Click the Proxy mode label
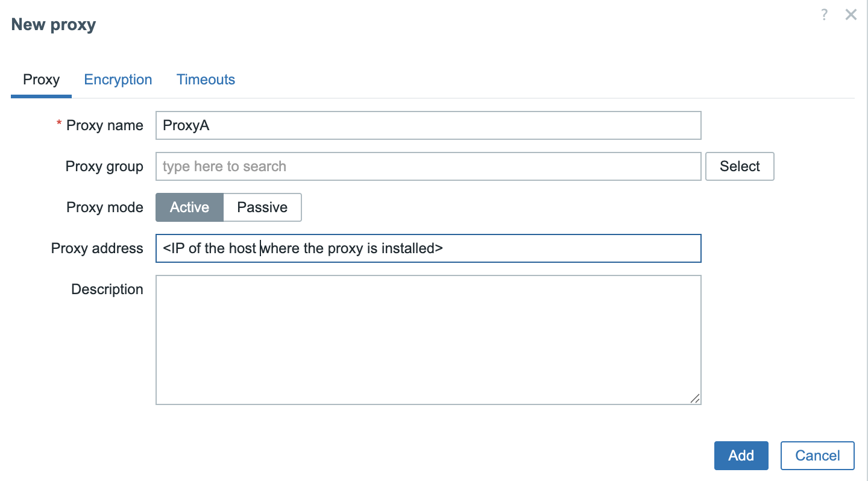The height and width of the screenshot is (481, 868). 105,207
